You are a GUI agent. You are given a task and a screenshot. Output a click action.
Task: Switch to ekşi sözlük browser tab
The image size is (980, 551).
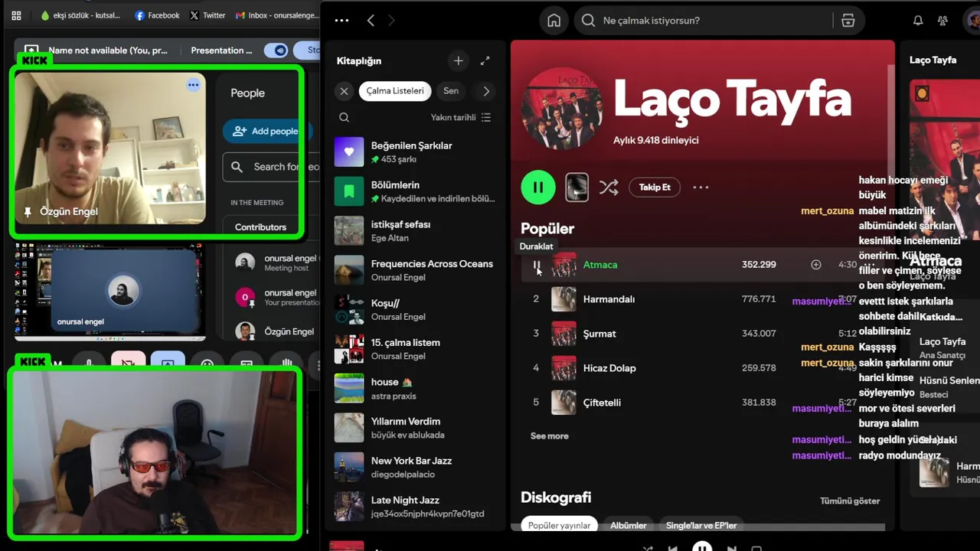pos(81,15)
